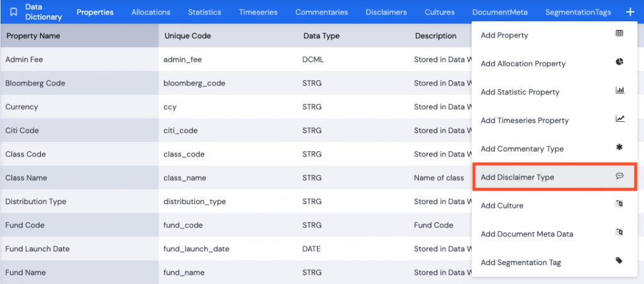
Task: Click the bookmark icon beside Data Dictionary
Action: [14, 12]
